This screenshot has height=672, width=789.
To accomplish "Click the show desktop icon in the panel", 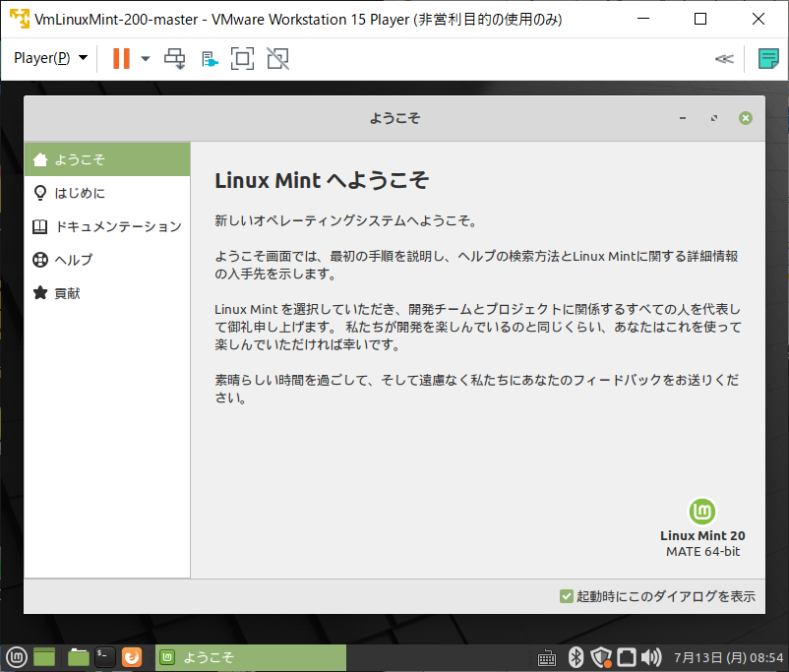I will 44,657.
